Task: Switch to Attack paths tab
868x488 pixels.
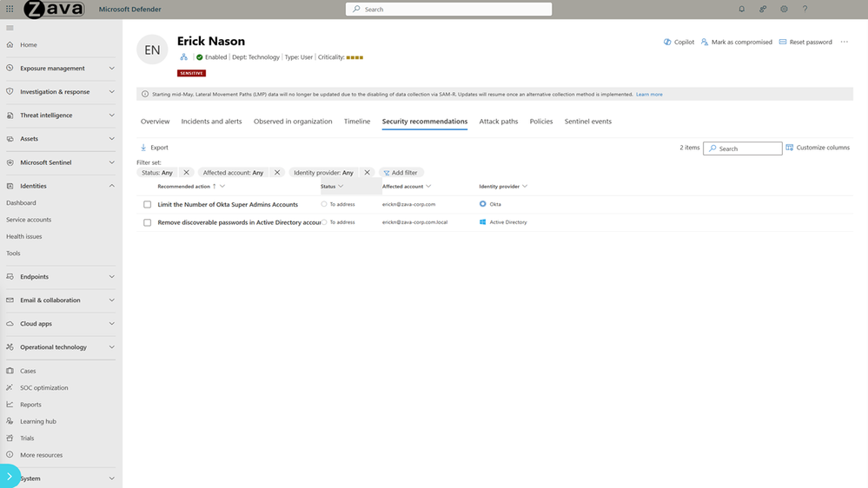Action: pyautogui.click(x=499, y=122)
